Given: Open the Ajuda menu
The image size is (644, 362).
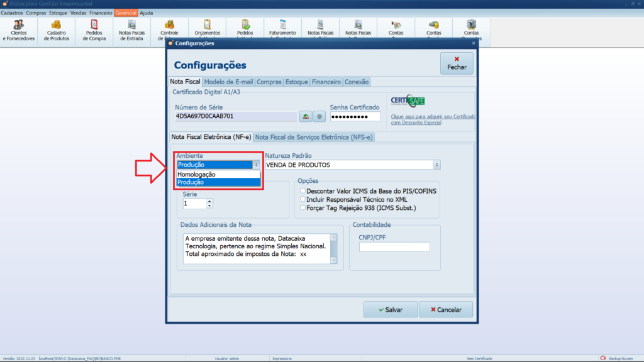Looking at the screenshot, I should [146, 13].
